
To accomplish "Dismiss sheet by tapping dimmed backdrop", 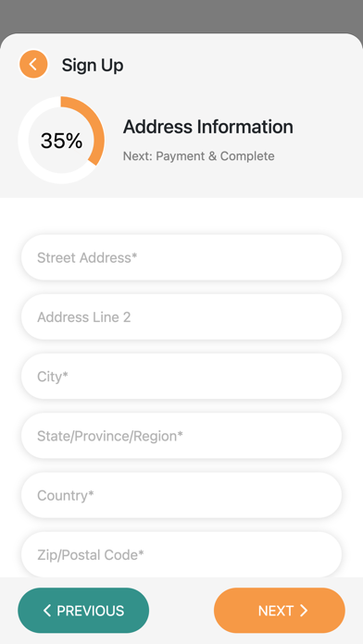I will point(181,16).
